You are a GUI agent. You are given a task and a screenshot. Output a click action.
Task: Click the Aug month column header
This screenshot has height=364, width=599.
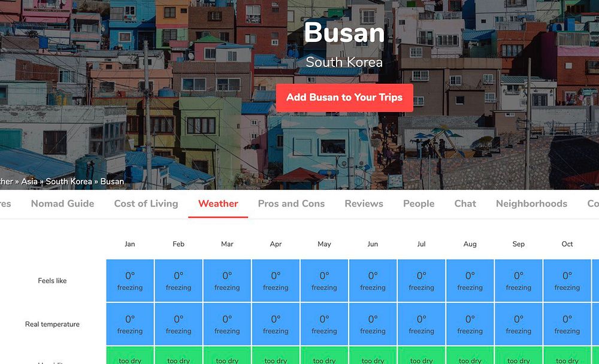(470, 244)
